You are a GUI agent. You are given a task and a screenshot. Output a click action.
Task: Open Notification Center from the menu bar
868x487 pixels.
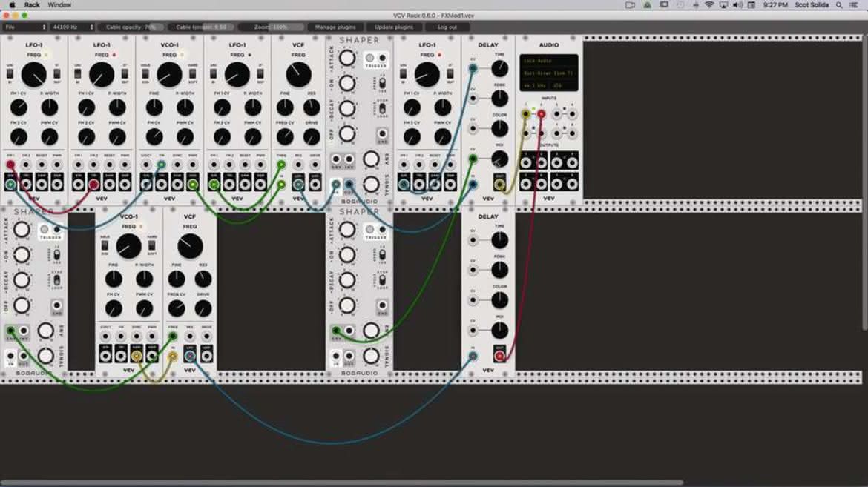854,5
